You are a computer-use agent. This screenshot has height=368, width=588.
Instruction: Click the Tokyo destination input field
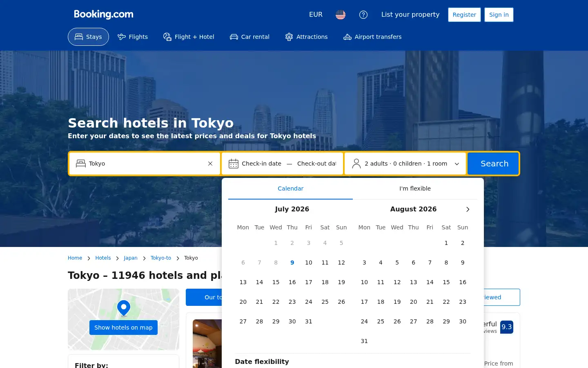click(145, 164)
